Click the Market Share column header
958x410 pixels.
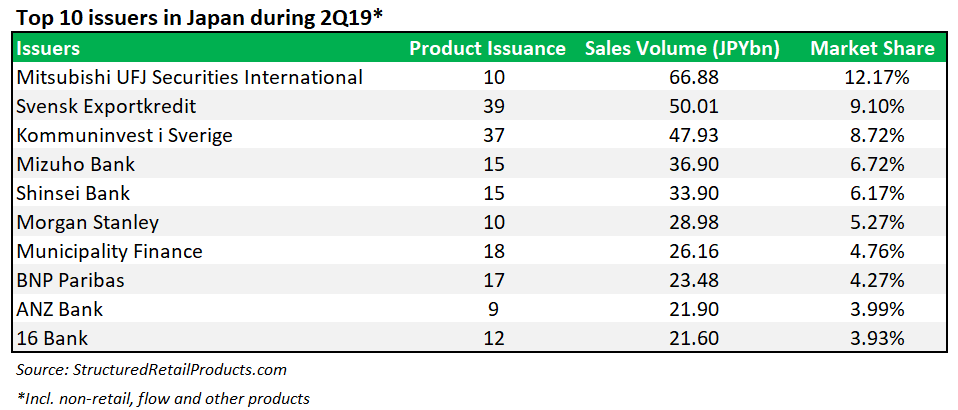pyautogui.click(x=872, y=48)
